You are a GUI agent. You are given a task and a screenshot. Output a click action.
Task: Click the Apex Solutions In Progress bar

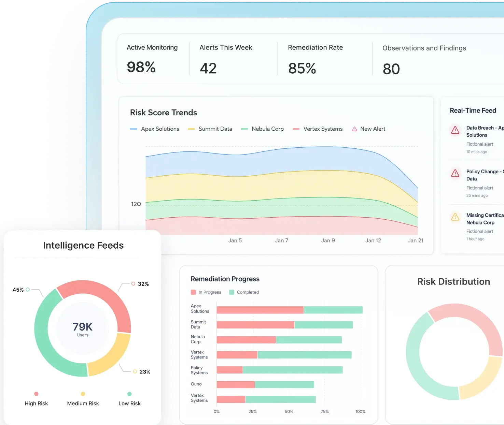260,310
